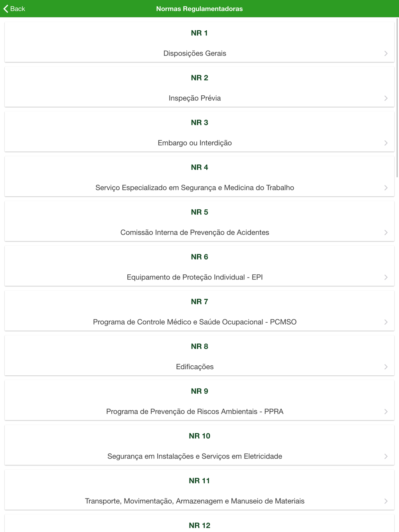The image size is (399, 532).
Task: Open the NR 10 heading
Action: (199, 436)
